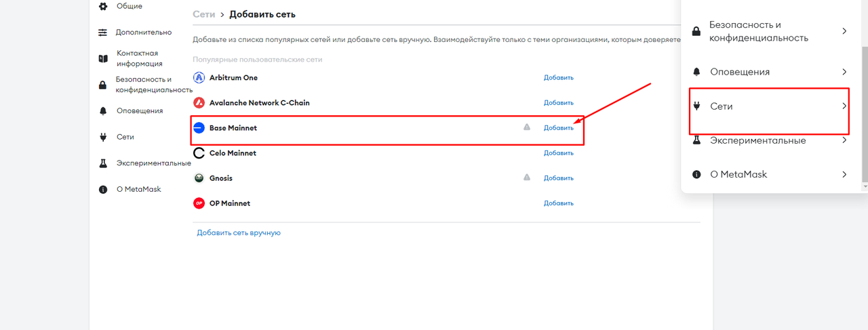The height and width of the screenshot is (330, 868).
Task: Click the right panel vertical scrollbar
Action: [x=865, y=115]
